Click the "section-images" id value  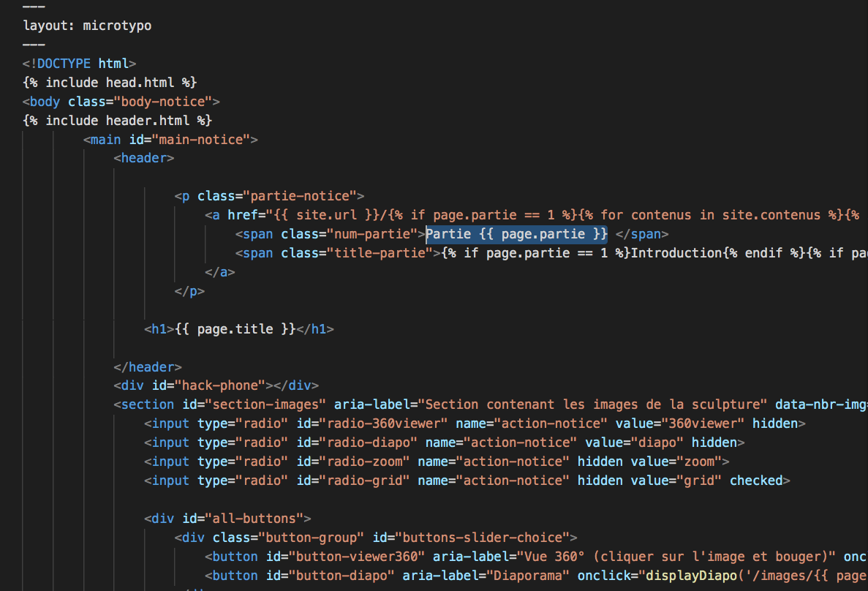[265, 404]
